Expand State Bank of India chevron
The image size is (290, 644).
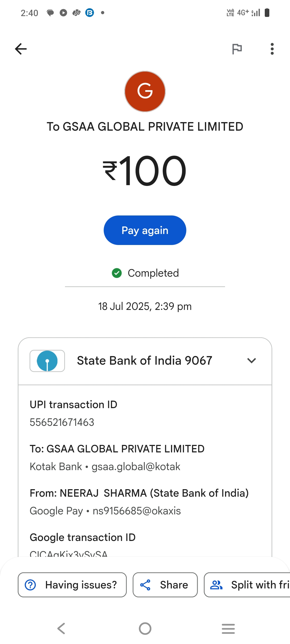[x=251, y=361]
